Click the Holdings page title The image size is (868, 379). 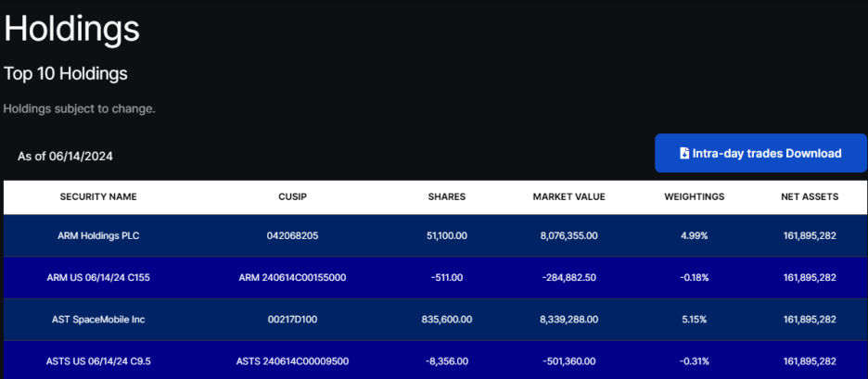[71, 28]
